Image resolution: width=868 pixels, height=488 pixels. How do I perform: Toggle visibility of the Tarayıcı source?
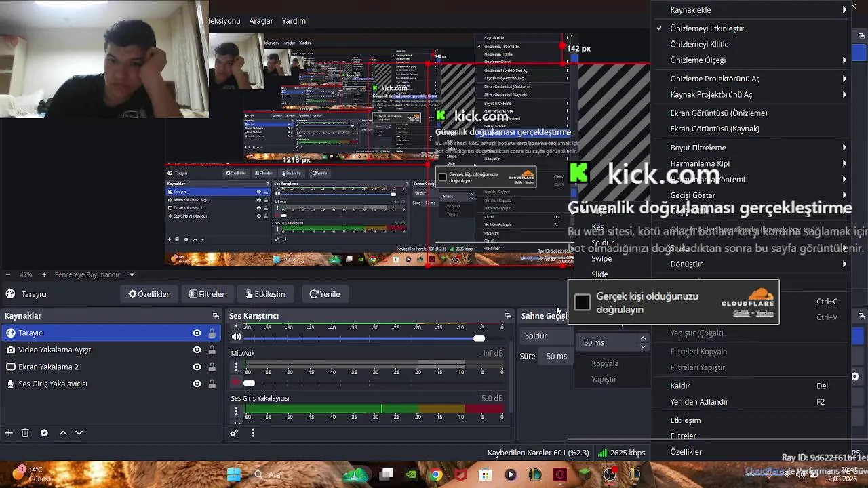click(197, 333)
